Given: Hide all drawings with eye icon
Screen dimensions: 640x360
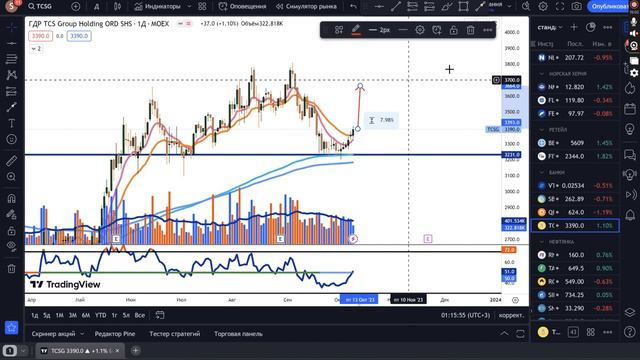Looking at the screenshot, I should click(11, 247).
